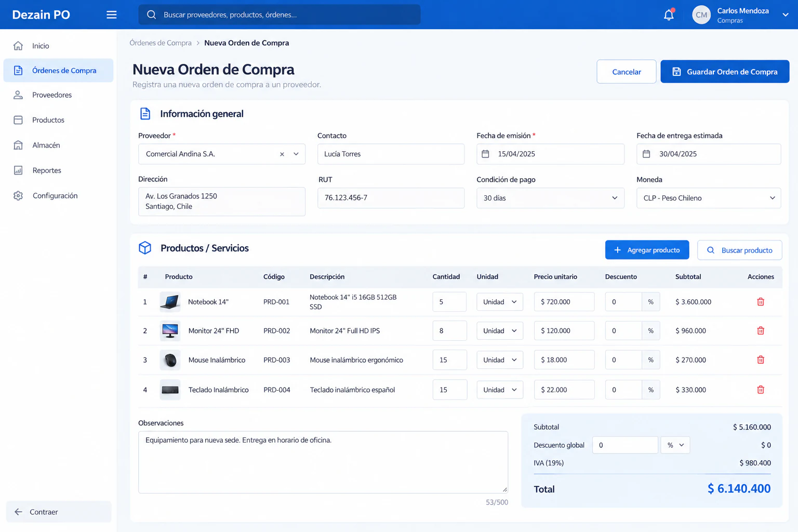
Task: Click Buscar producto button
Action: point(739,250)
